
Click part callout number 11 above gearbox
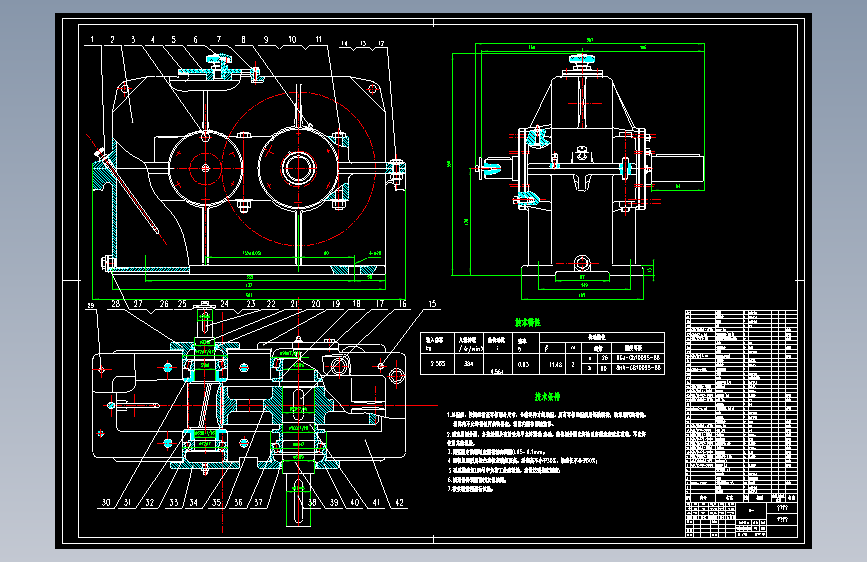coord(318,40)
